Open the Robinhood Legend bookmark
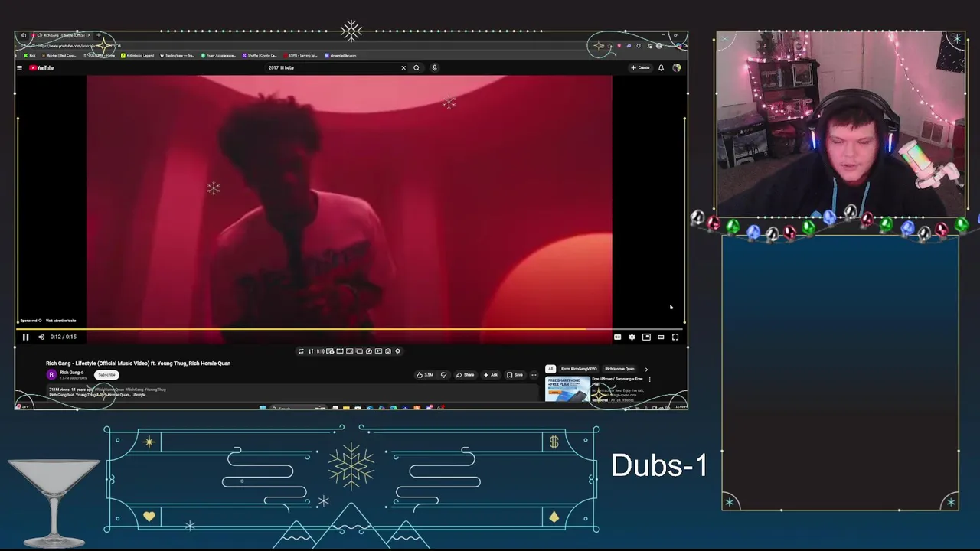This screenshot has width=980, height=551. point(138,55)
